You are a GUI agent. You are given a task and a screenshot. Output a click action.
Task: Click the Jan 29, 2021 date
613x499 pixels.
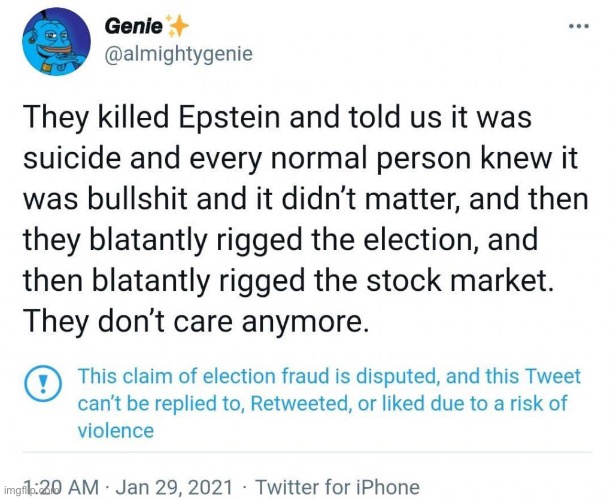click(174, 487)
